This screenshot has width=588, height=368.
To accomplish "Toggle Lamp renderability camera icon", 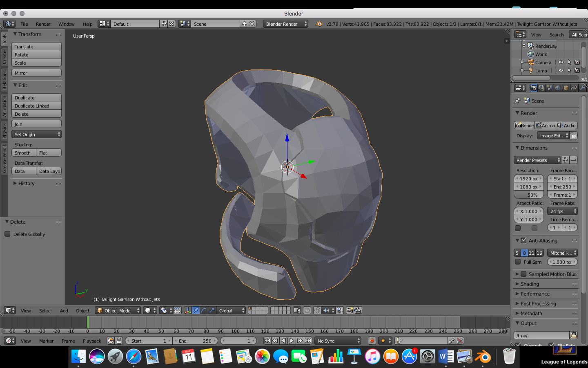I will [x=577, y=70].
